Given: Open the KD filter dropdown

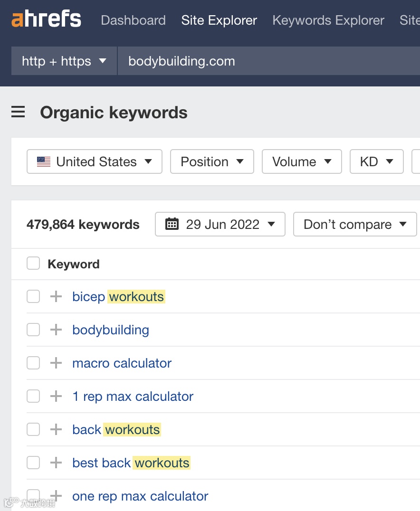Looking at the screenshot, I should coord(376,161).
